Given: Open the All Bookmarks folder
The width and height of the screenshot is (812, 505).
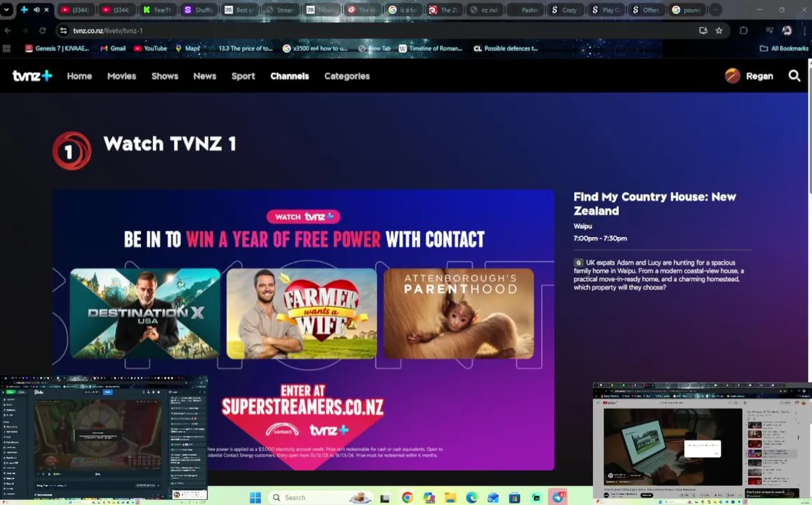Looking at the screenshot, I should pos(783,48).
